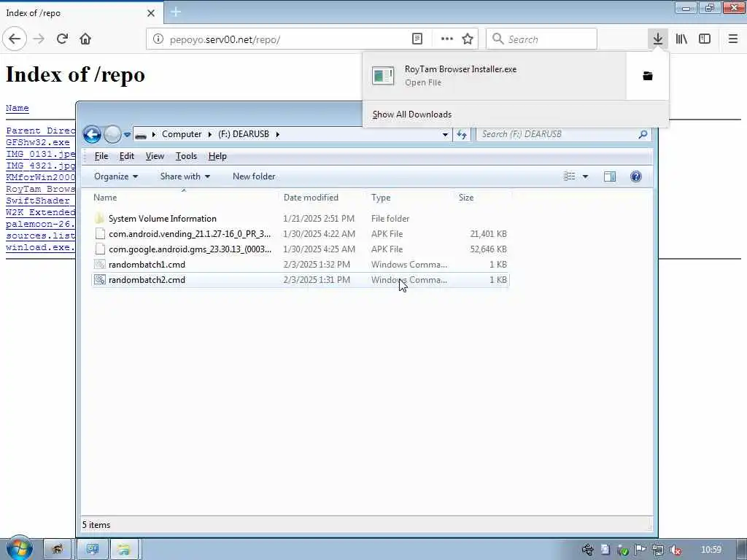Open Windows Start orb
The height and width of the screenshot is (560, 747).
19,548
